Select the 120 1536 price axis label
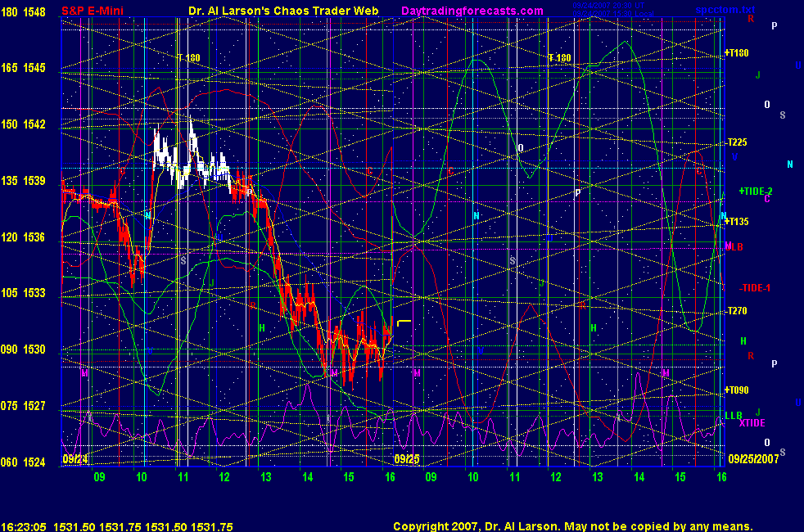The height and width of the screenshot is (532, 804). point(23,237)
